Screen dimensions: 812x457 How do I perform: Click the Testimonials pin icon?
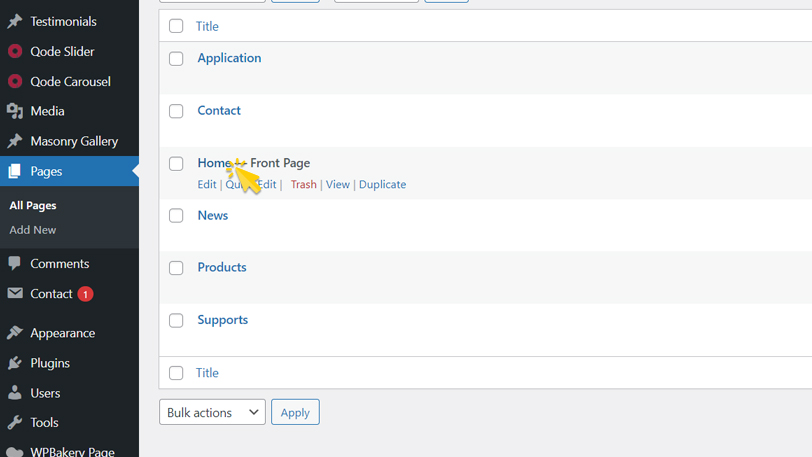pos(15,21)
